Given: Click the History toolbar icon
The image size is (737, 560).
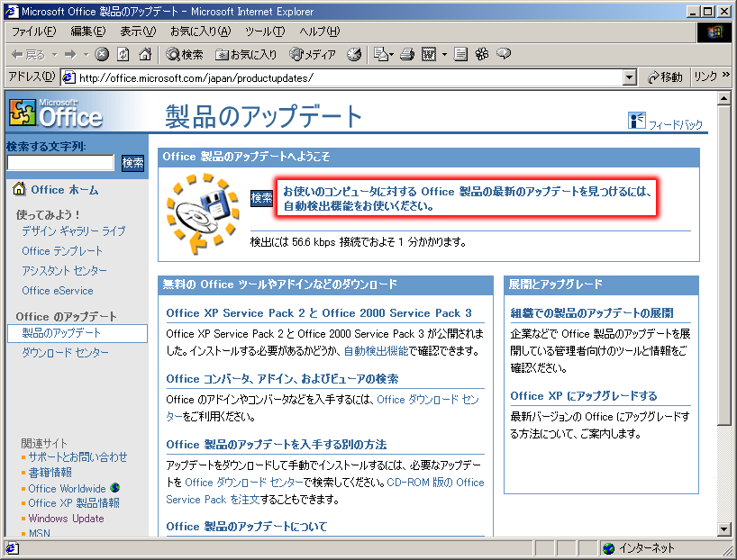Looking at the screenshot, I should [x=354, y=55].
